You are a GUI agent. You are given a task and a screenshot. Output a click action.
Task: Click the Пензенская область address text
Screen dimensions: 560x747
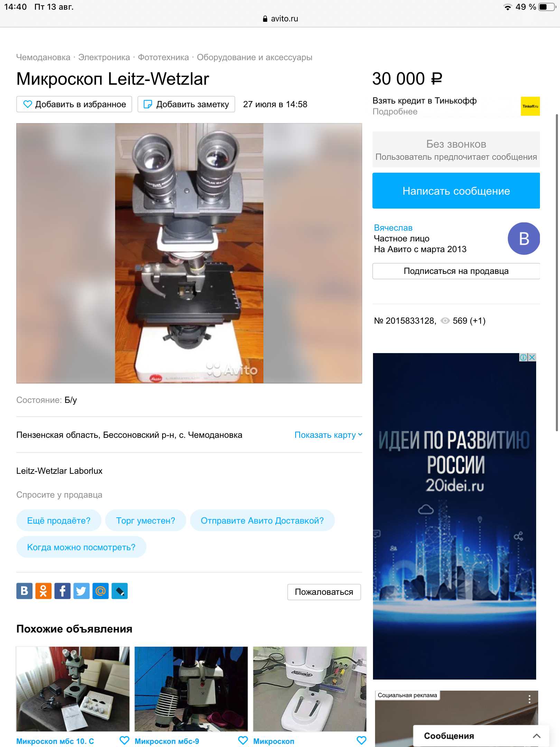point(129,435)
